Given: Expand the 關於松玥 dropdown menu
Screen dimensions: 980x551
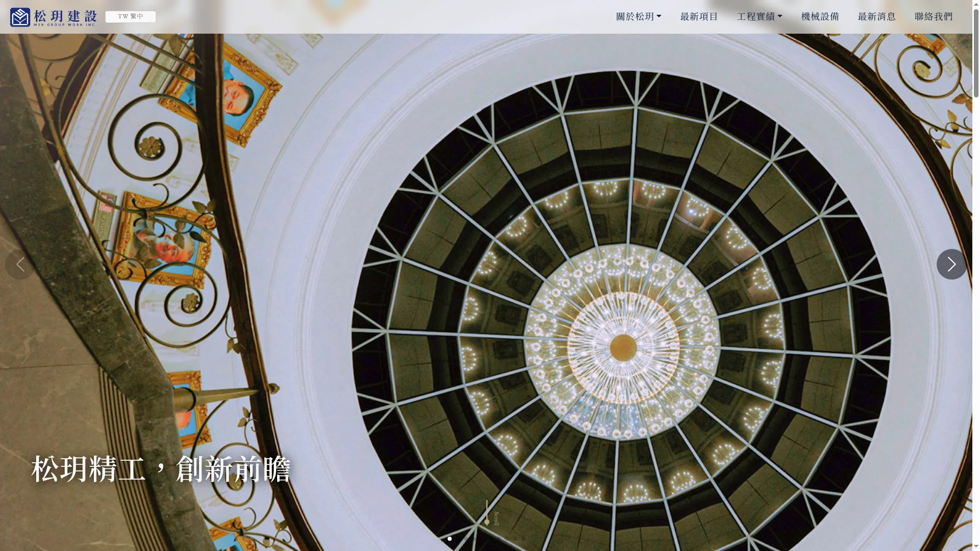Looking at the screenshot, I should [639, 17].
